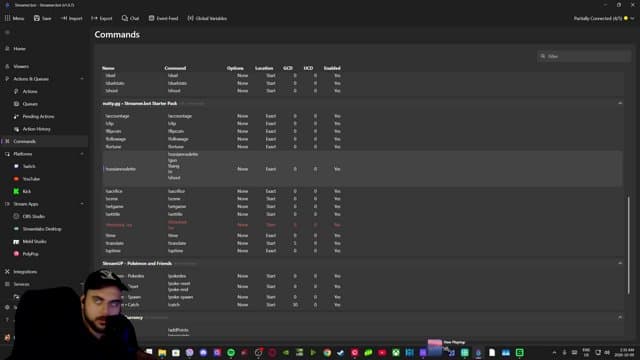
Task: Open Servers in the sidebar
Action: (21, 284)
